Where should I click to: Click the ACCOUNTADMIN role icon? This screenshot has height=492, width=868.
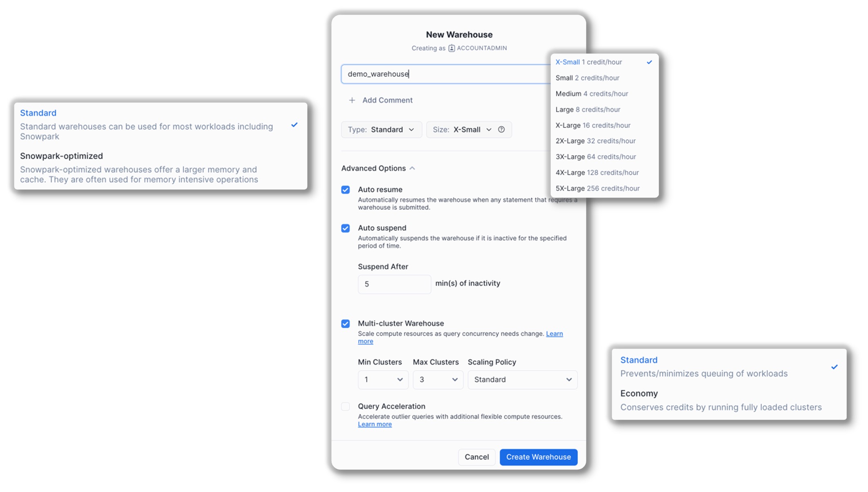tap(452, 48)
